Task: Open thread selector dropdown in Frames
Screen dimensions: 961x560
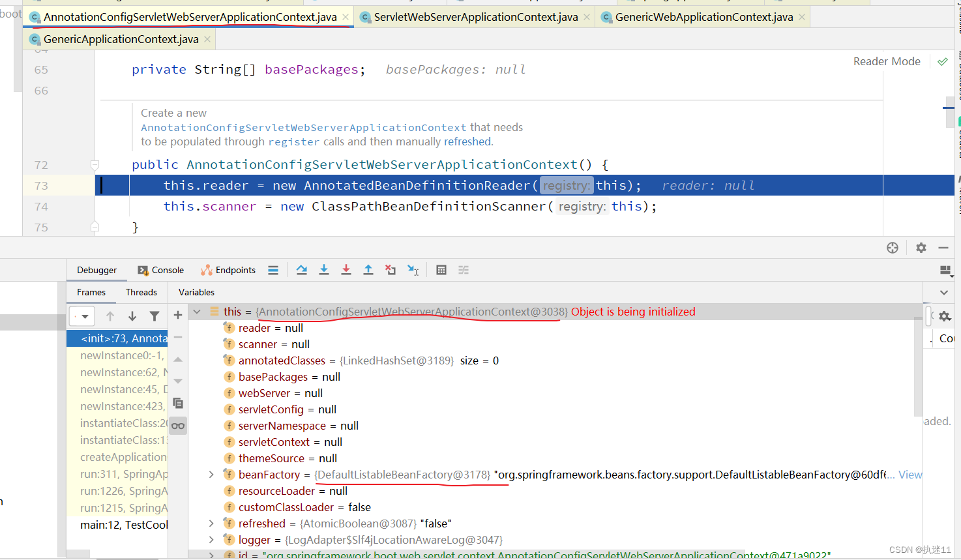Action: (x=83, y=316)
